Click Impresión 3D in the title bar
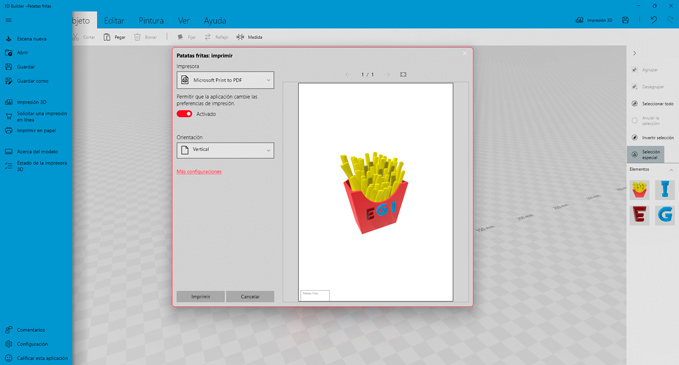 (x=594, y=20)
